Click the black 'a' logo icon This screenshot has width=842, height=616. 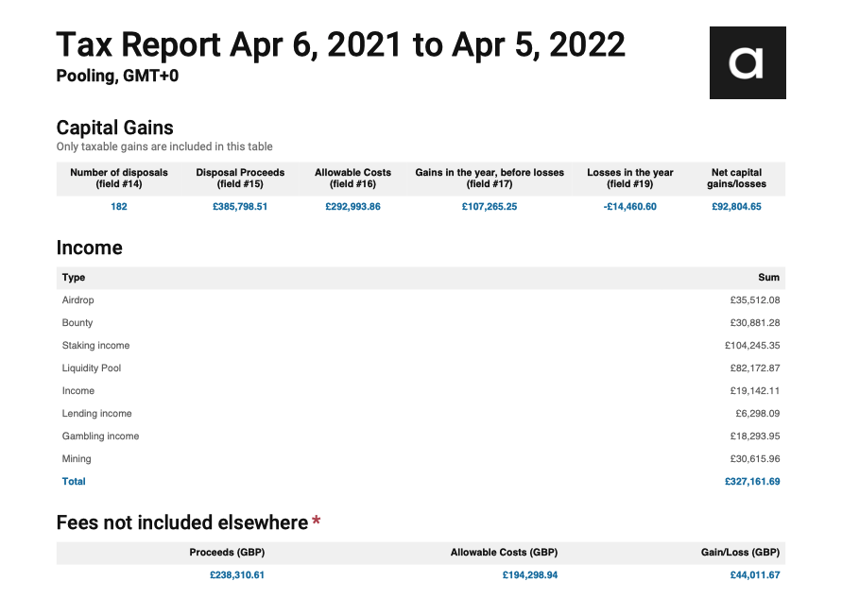click(747, 63)
